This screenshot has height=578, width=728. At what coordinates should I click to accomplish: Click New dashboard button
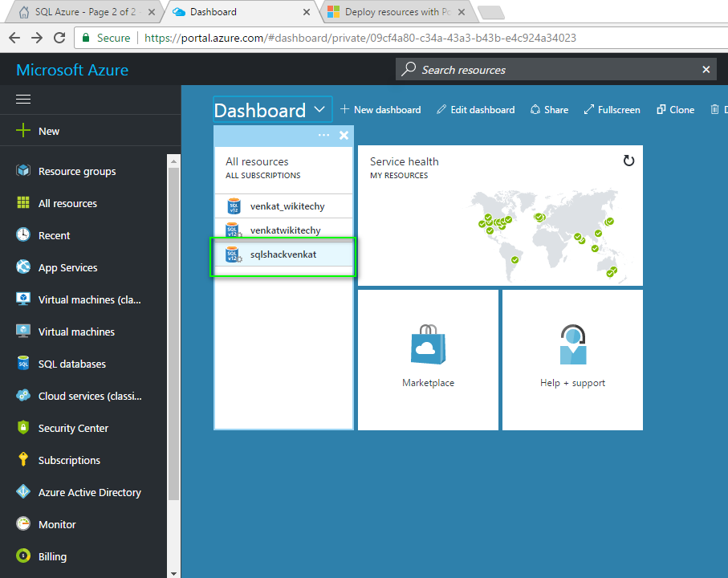380,110
